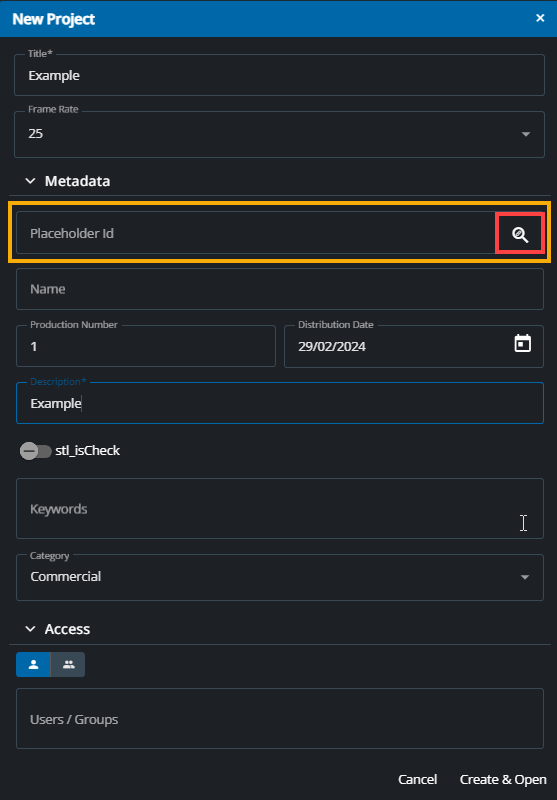Image resolution: width=557 pixels, height=800 pixels.
Task: Open the Distribution Date calendar picker
Action: (522, 343)
